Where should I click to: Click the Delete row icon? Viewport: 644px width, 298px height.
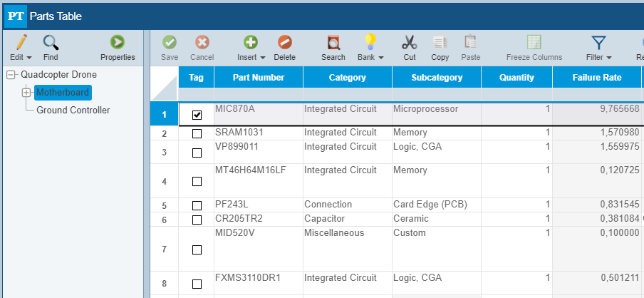(284, 43)
